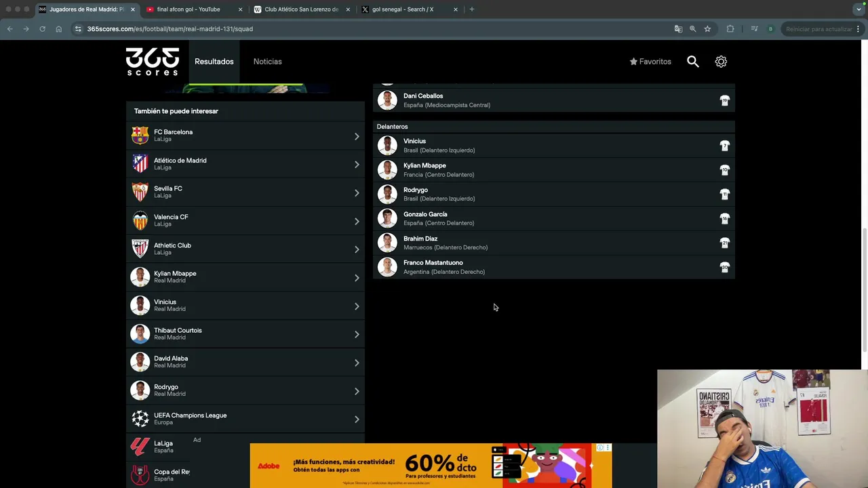
Task: Bookmark the page with the star icon
Action: [x=707, y=29]
